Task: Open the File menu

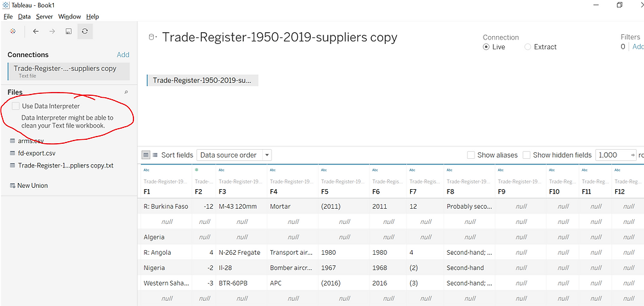Action: pyautogui.click(x=8, y=17)
